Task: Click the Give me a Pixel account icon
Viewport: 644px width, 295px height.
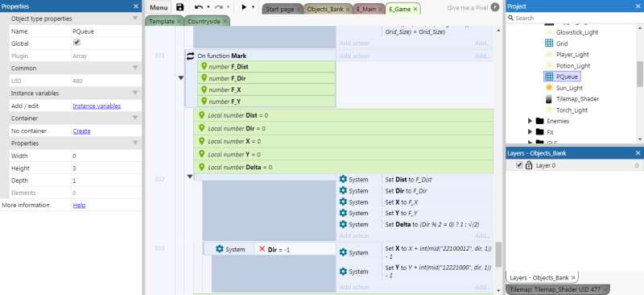Action: click(x=495, y=7)
